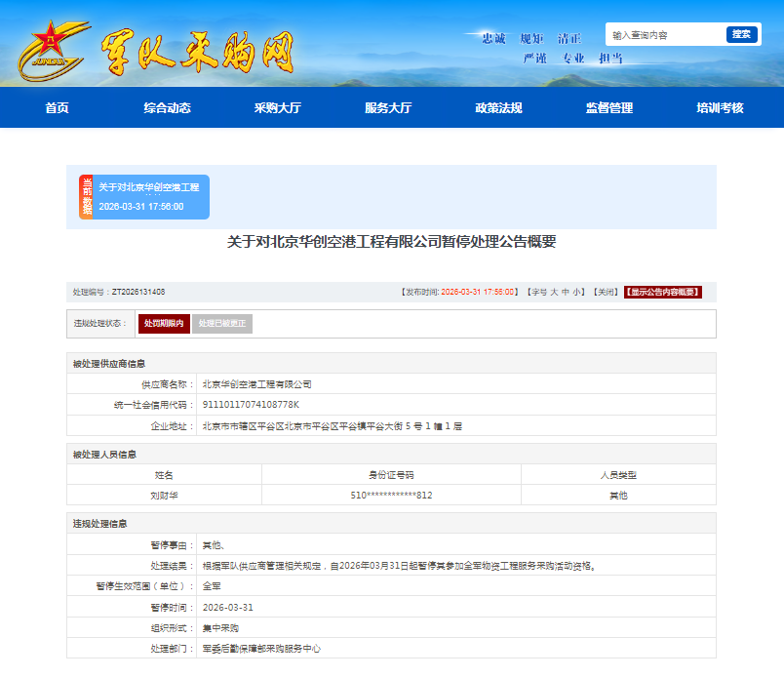Screen dimensions: 784x678
Task: Open the 政策法规 navigation menu
Action: (x=497, y=108)
